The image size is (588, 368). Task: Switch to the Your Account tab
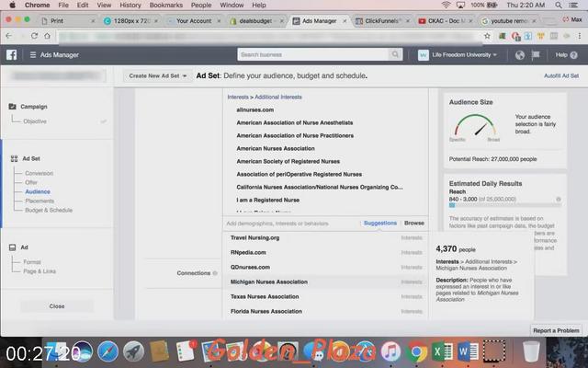pos(194,21)
